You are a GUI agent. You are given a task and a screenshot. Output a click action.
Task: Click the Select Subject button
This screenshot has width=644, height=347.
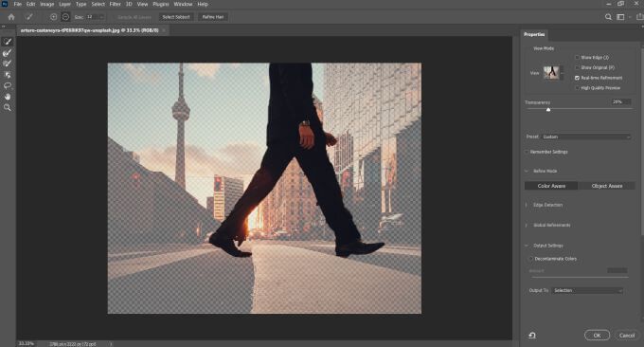click(176, 17)
